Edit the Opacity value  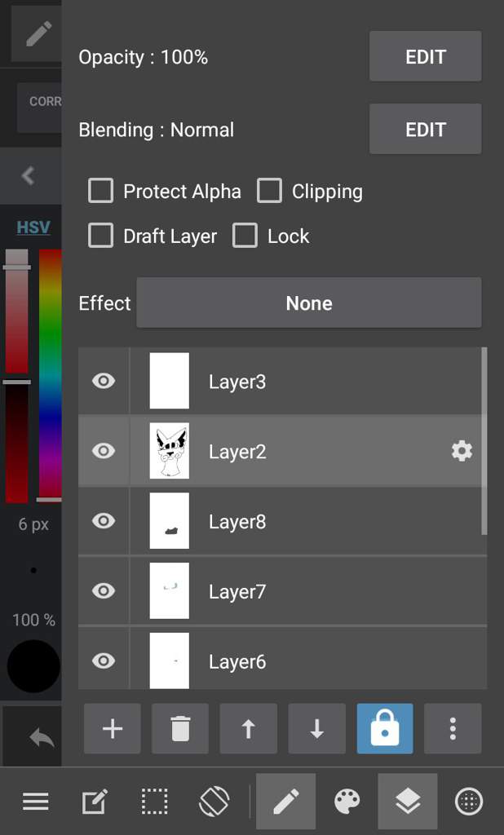pos(425,56)
